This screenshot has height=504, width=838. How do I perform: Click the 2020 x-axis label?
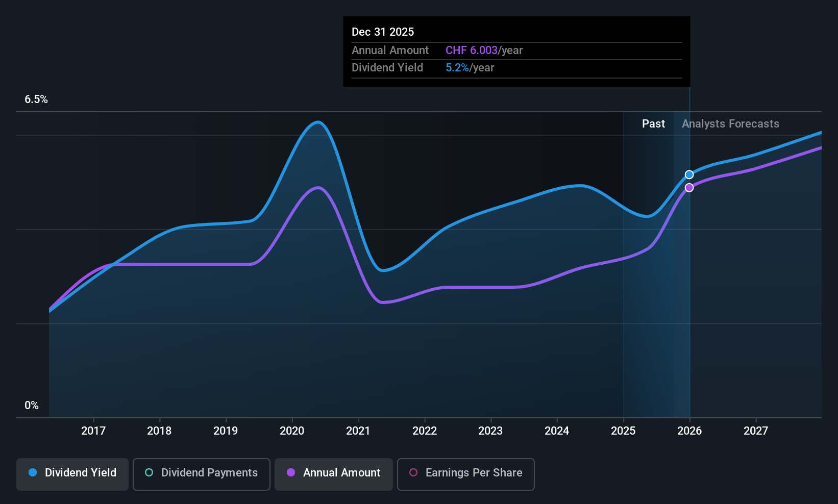(292, 431)
